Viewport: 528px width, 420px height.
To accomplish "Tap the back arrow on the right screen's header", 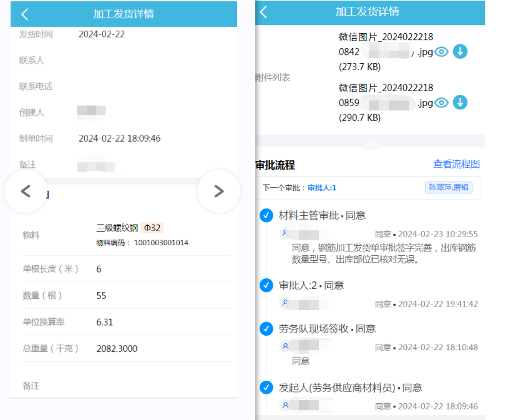I will pyautogui.click(x=264, y=12).
